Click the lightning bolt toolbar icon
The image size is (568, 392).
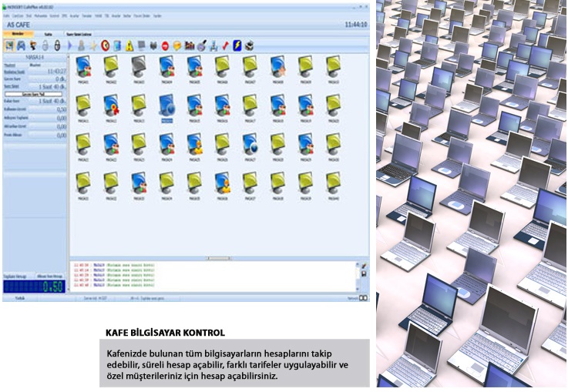237,45
